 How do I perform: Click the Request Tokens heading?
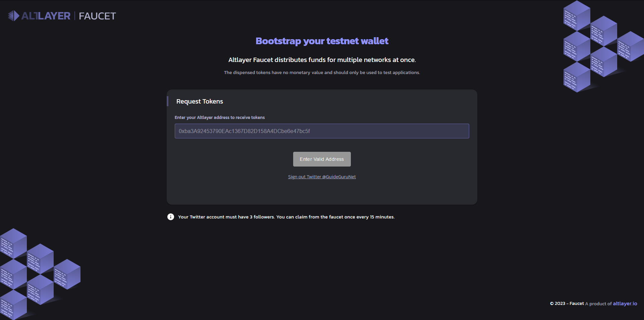pos(200,102)
